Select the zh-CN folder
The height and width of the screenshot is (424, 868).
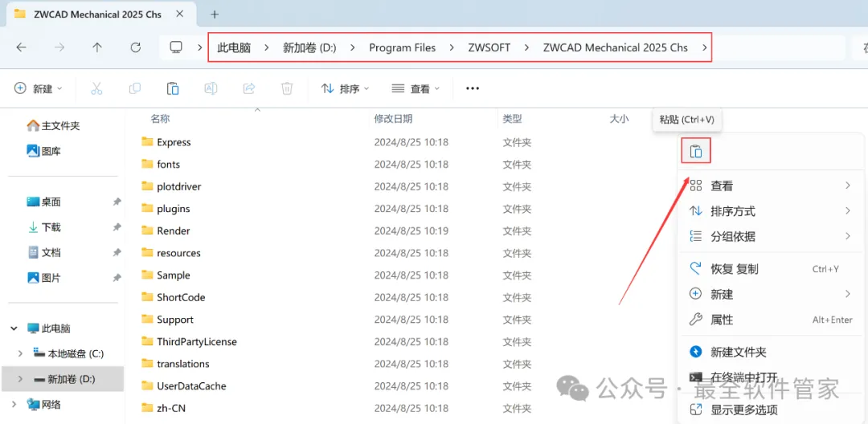point(162,408)
